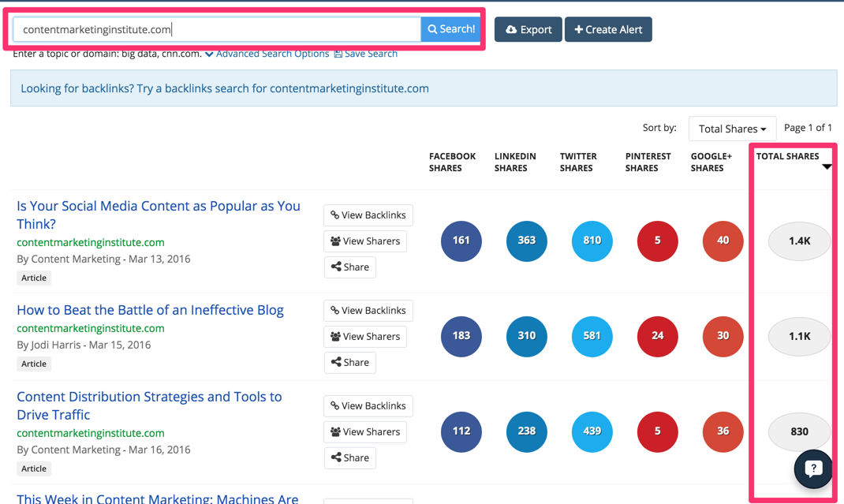Click the 439 Twitter shares circle

pos(592,431)
